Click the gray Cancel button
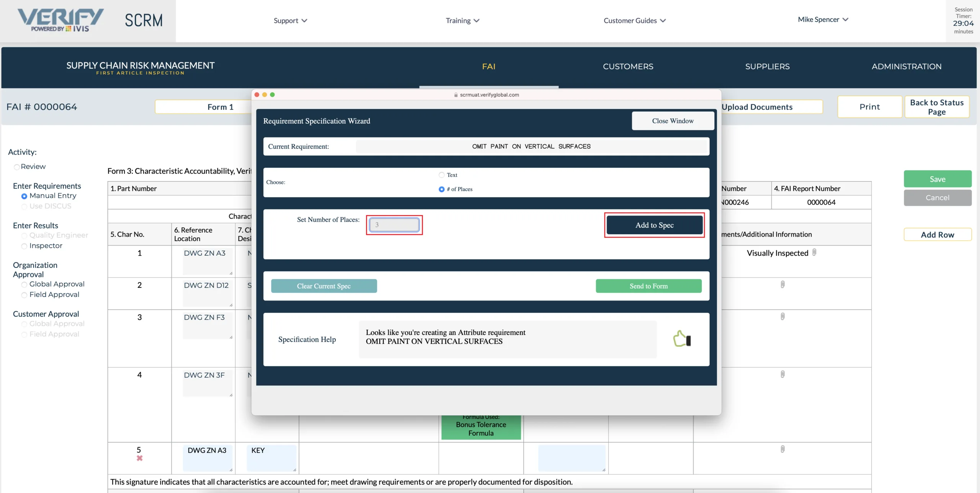Screen dimensions: 980x493 938,198
